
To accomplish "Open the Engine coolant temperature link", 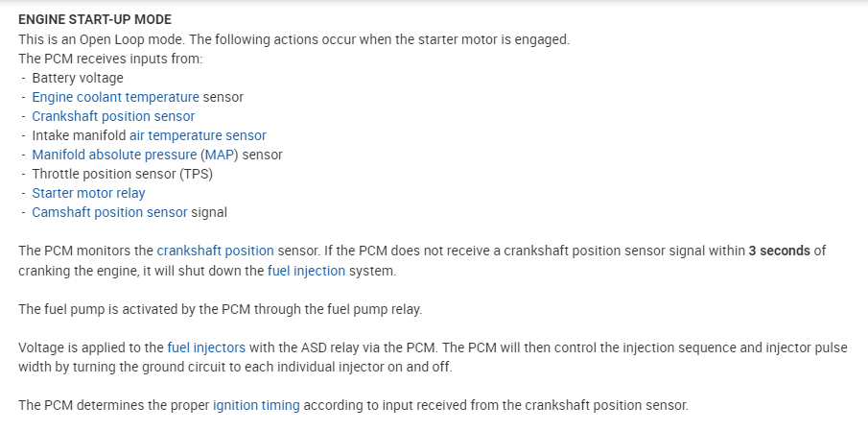I will 115,97.
